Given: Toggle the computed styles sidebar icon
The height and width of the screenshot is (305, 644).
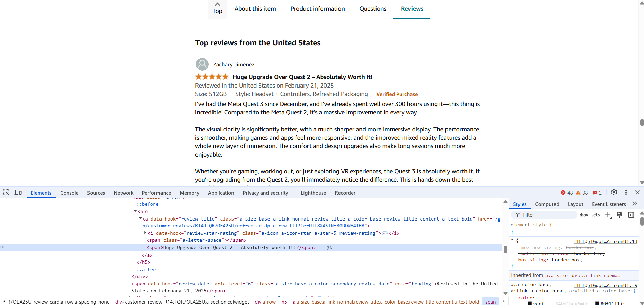Looking at the screenshot, I should coord(631,215).
